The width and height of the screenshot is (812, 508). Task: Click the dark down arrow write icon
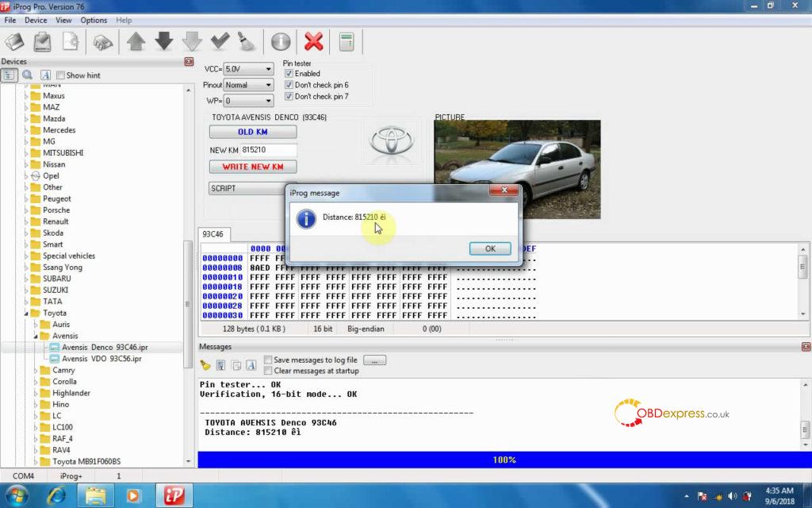pos(163,41)
